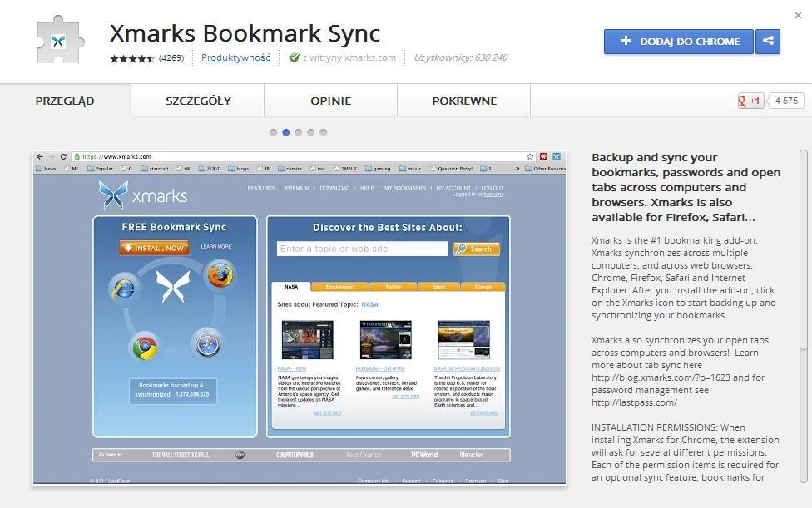This screenshot has height=508, width=812.
Task: Open the Szczegóły tab
Action: click(198, 101)
